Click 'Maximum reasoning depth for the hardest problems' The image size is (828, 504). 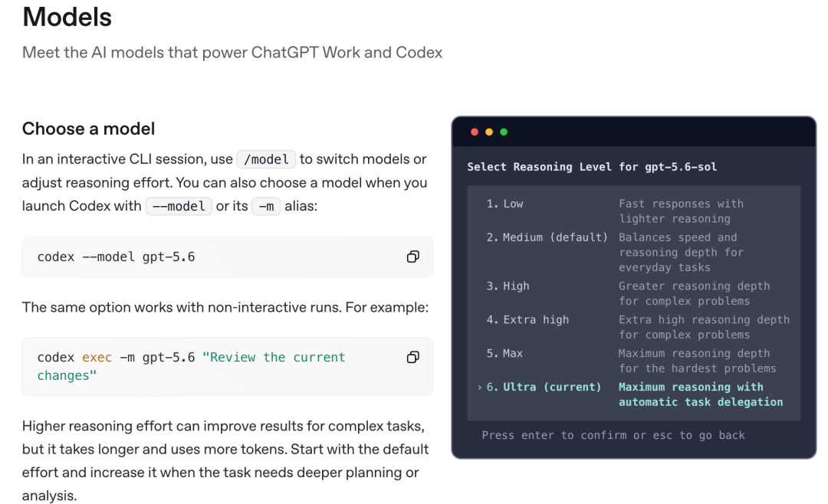tap(697, 361)
